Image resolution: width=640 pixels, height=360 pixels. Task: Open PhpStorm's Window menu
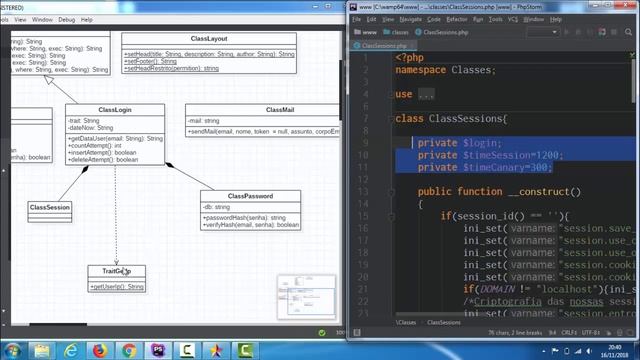(533, 19)
